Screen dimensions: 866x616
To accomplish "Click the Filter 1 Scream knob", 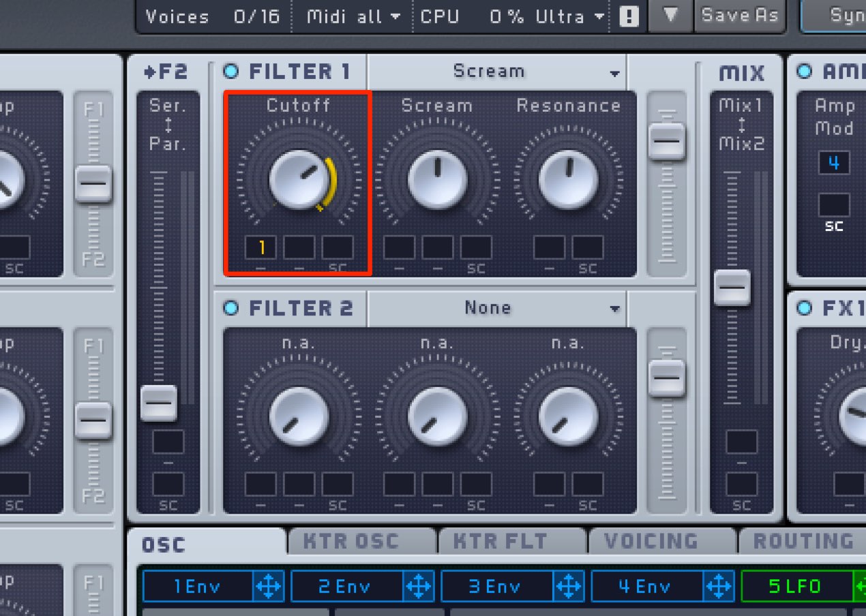I will pos(438,179).
